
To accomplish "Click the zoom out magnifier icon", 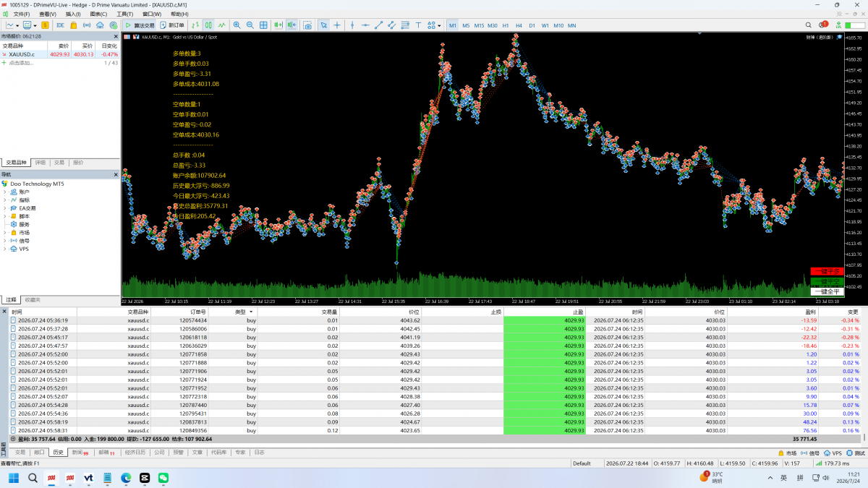I will tap(250, 25).
